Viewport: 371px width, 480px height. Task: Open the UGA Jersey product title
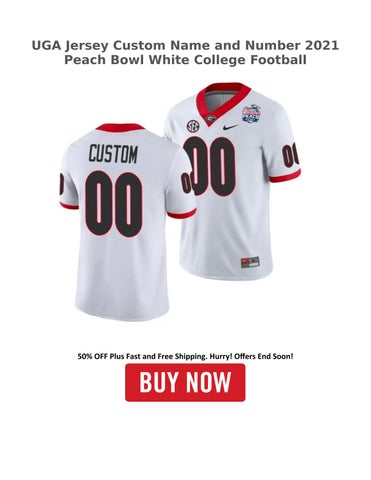tap(185, 53)
